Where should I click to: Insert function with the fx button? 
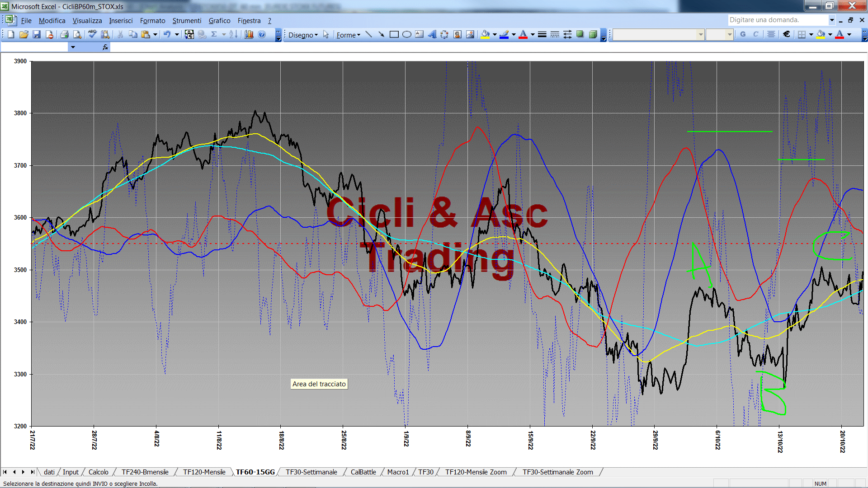[105, 47]
